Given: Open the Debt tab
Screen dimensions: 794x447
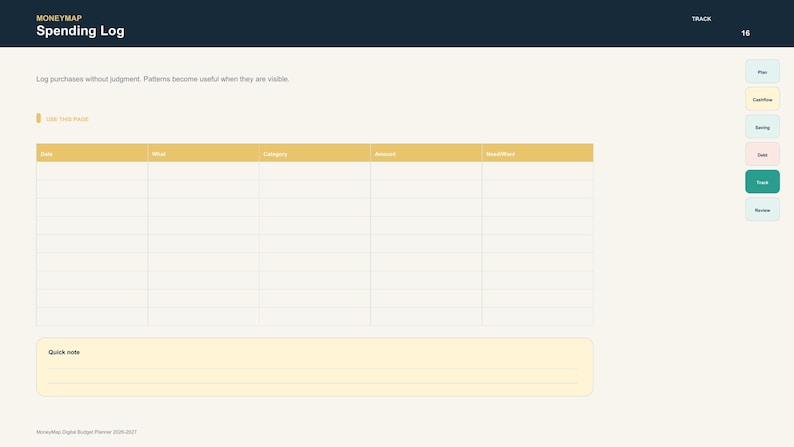Looking at the screenshot, I should pos(762,154).
